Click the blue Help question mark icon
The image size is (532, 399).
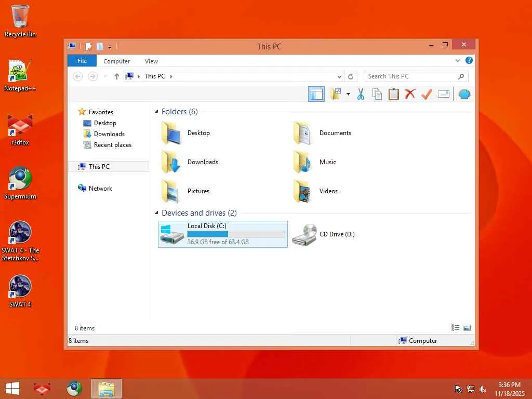tap(469, 60)
